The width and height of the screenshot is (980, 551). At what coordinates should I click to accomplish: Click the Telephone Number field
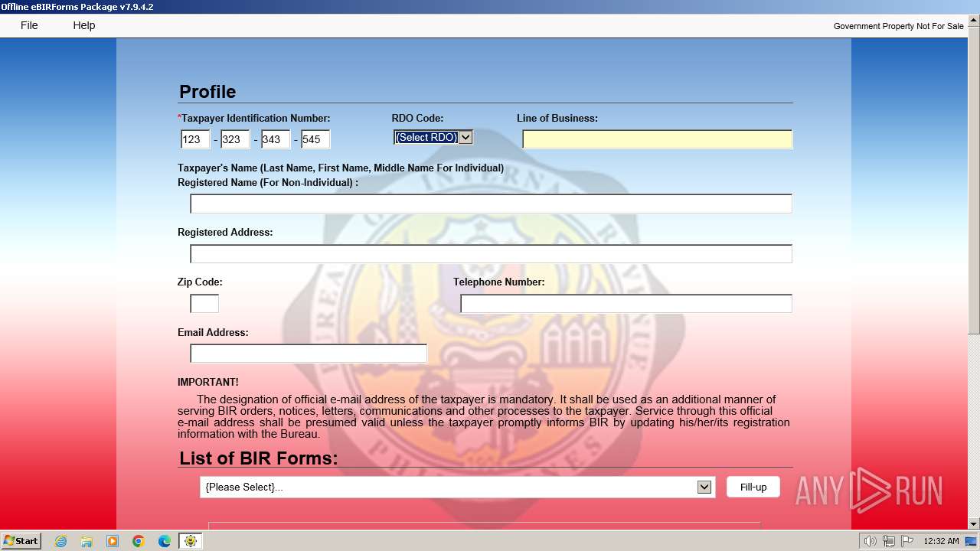tap(626, 303)
